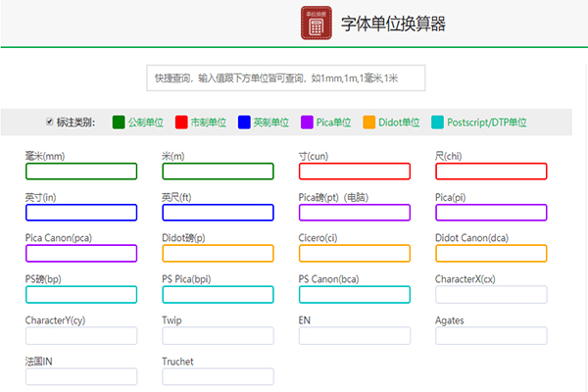
Task: Click the Agates field label
Action: (x=450, y=320)
